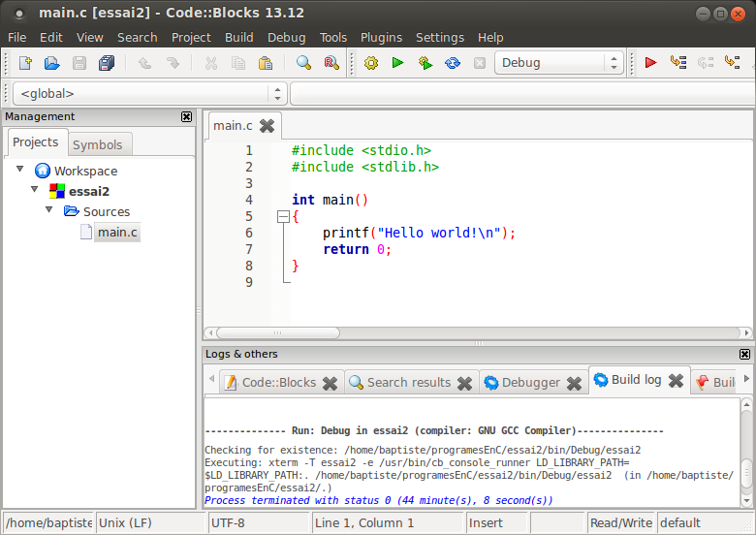The height and width of the screenshot is (535, 756).
Task: Switch to the Search results tab
Action: pyautogui.click(x=408, y=383)
